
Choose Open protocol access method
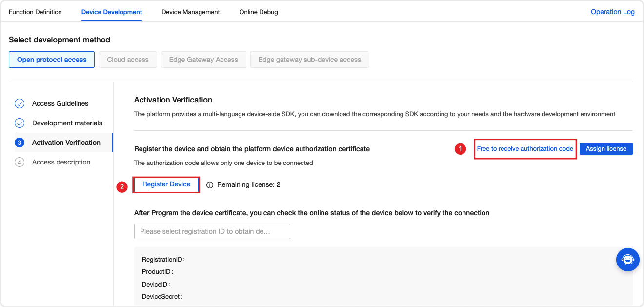click(x=52, y=60)
